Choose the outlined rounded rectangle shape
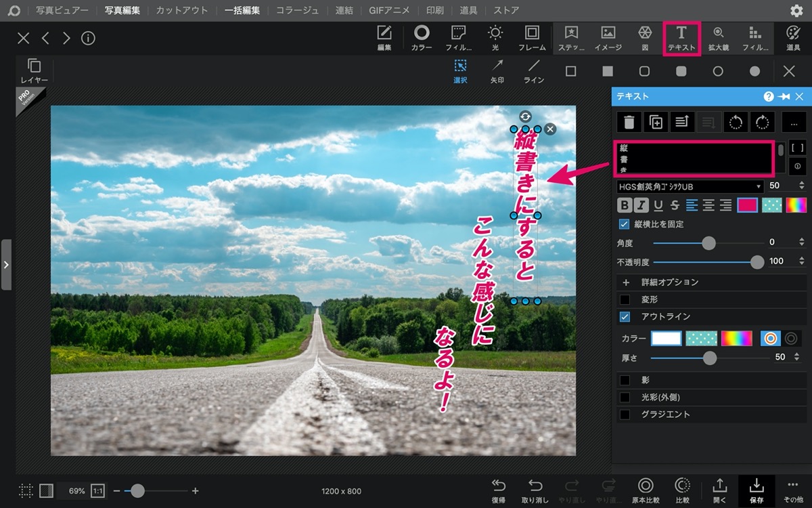 [x=644, y=71]
